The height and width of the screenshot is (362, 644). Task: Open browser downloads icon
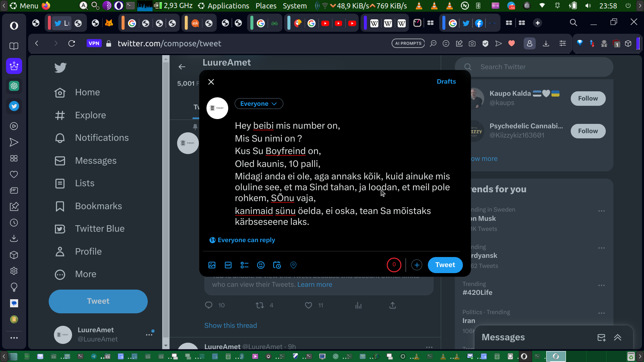point(546,43)
